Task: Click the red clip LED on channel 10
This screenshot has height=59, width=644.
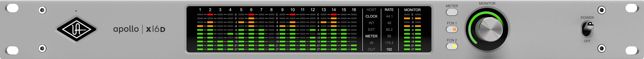Action: (292, 15)
